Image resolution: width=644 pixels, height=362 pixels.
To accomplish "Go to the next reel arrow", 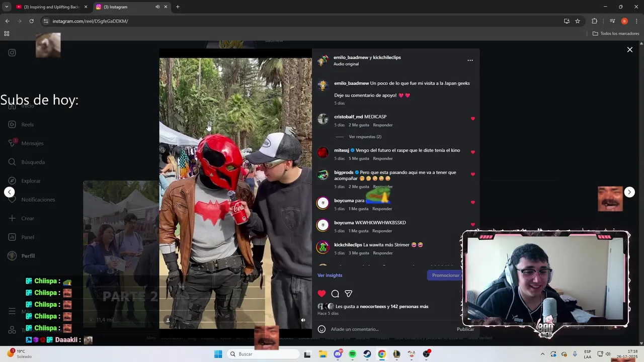I will 629,192.
